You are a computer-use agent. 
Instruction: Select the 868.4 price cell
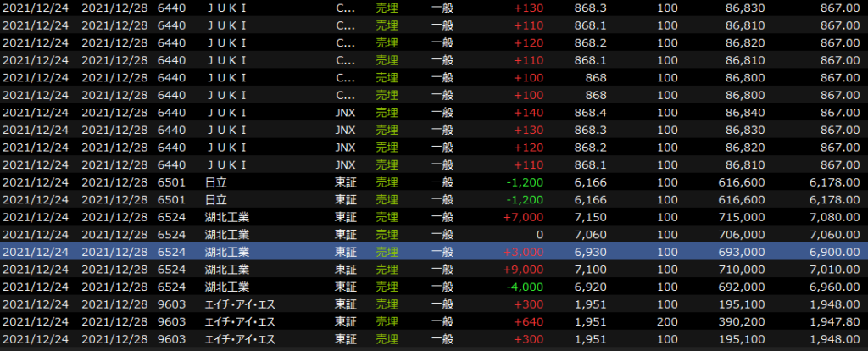click(x=589, y=113)
